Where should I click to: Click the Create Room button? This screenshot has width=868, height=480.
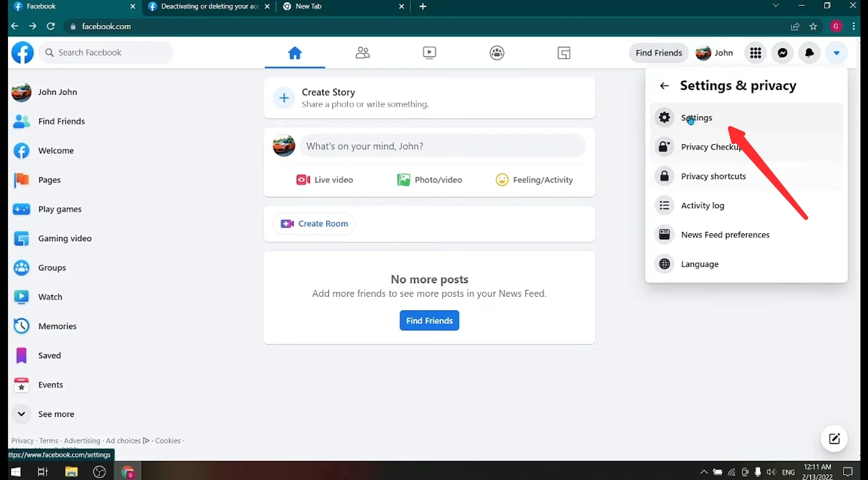coord(314,224)
